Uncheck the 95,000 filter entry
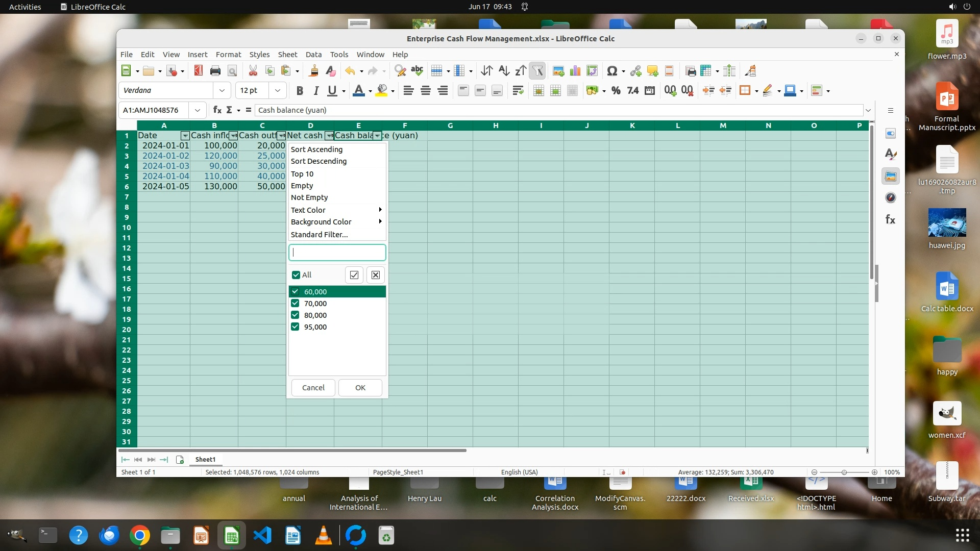980x551 pixels. (x=295, y=327)
